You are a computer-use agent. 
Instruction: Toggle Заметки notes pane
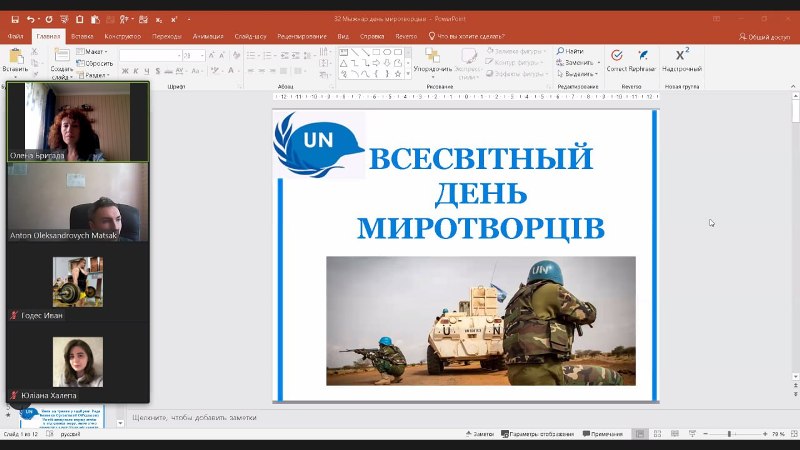[x=480, y=434]
